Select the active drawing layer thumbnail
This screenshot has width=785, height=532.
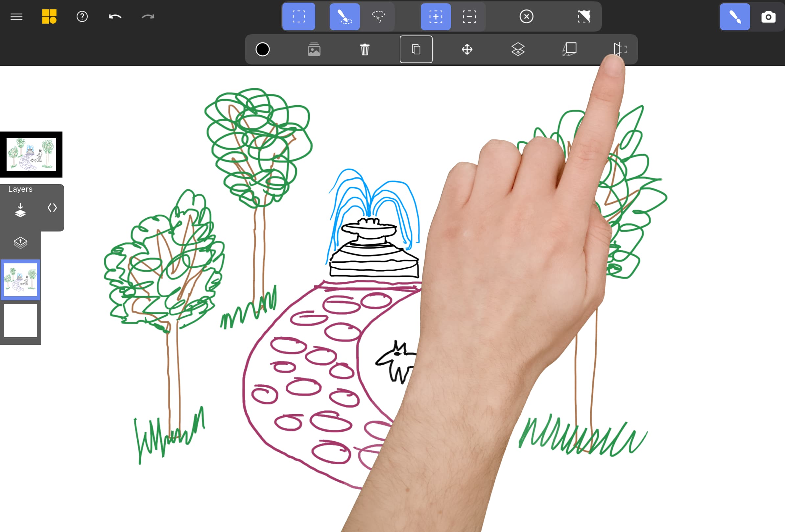coord(21,279)
